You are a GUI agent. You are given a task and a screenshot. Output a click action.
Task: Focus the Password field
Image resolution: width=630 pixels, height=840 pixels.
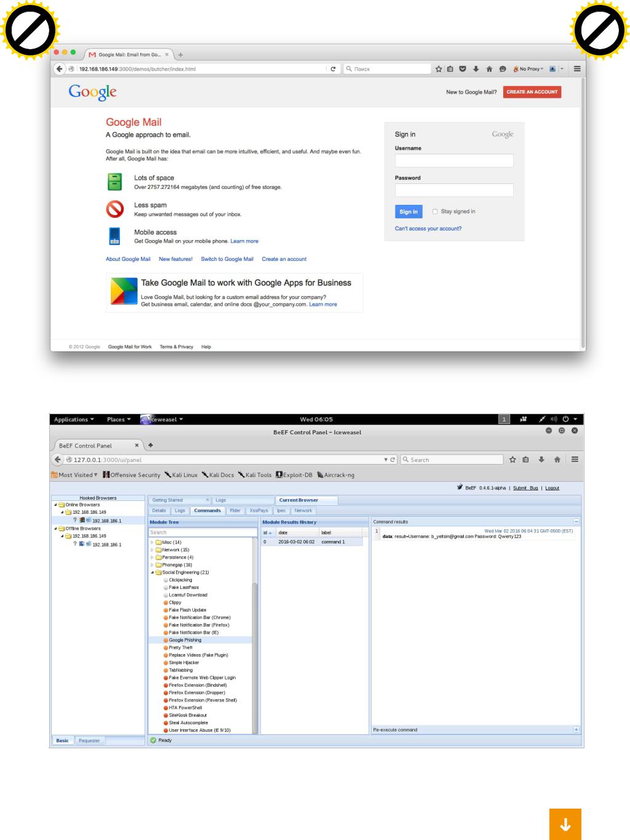(x=454, y=190)
